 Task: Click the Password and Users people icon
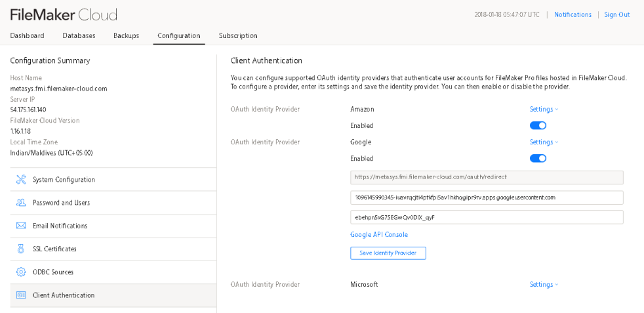[21, 203]
